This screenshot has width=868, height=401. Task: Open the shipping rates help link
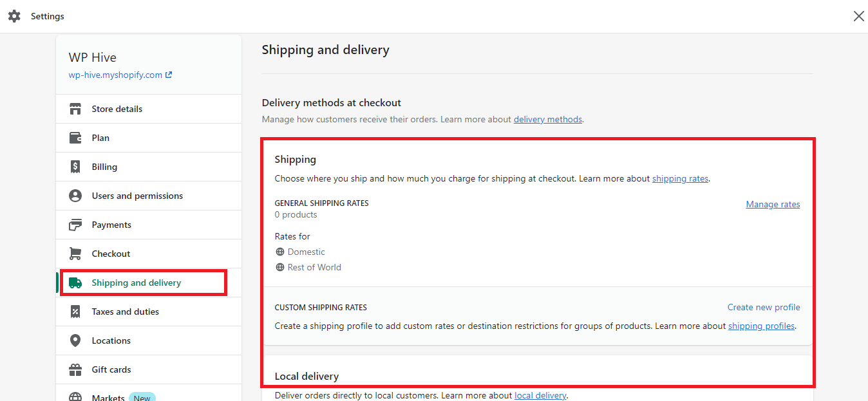click(680, 178)
